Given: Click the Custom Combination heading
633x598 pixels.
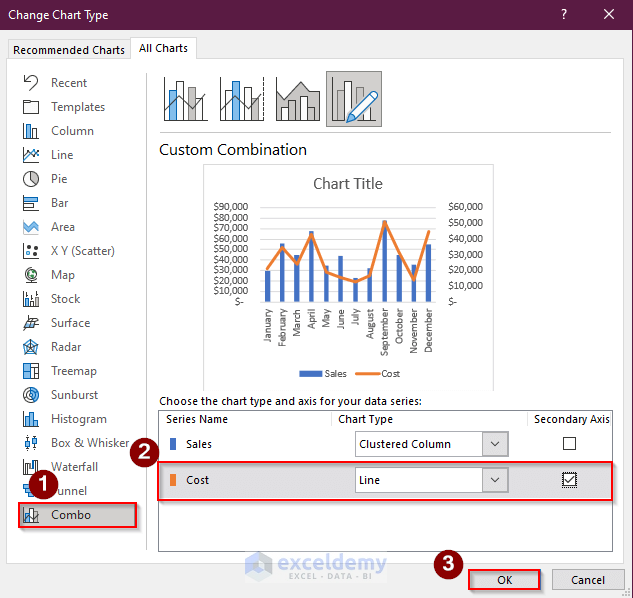Looking at the screenshot, I should click(x=233, y=150).
